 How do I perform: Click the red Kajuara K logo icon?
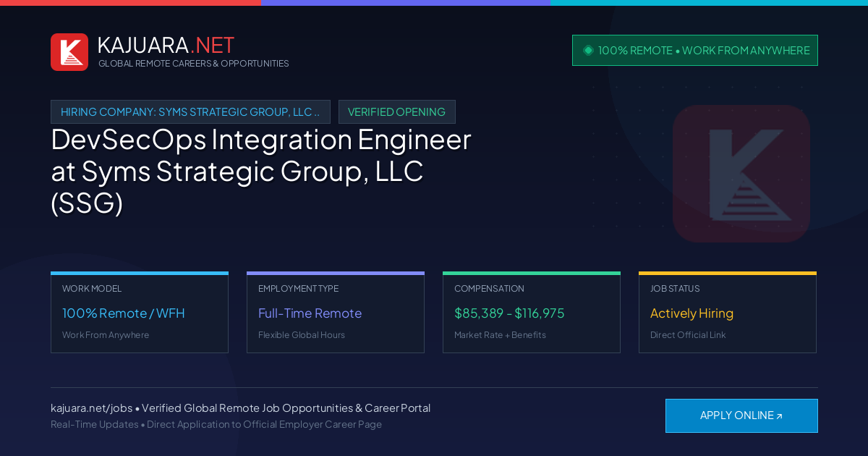pyautogui.click(x=69, y=52)
